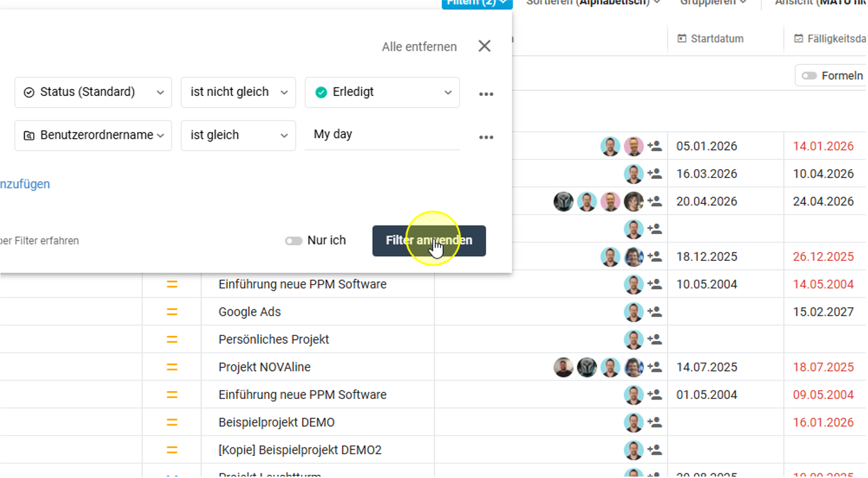
Task: Click priority icon of Projekt NOVAline row
Action: click(x=172, y=367)
